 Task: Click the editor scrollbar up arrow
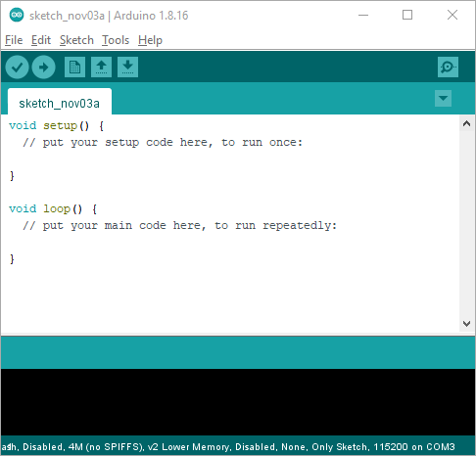pyautogui.click(x=466, y=123)
